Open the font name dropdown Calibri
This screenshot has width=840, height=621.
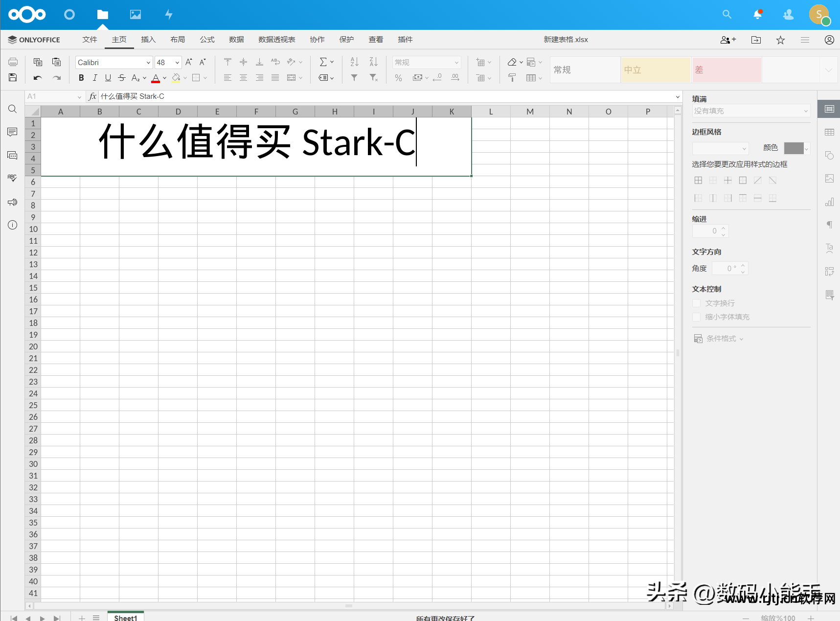click(x=148, y=63)
